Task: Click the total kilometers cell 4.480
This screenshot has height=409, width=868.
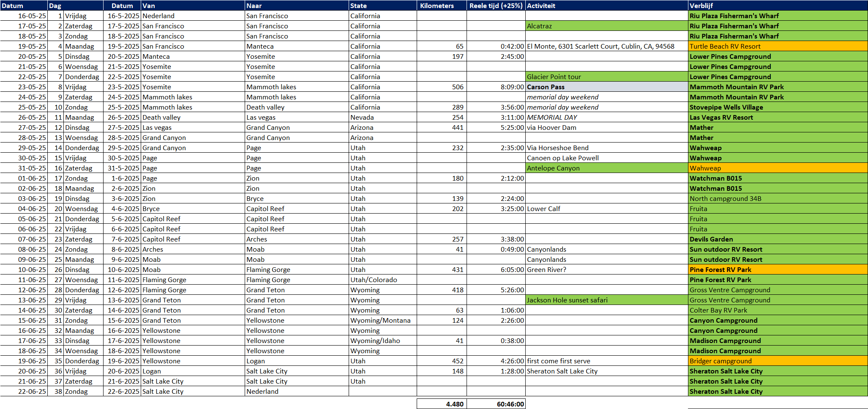Action: click(x=442, y=404)
